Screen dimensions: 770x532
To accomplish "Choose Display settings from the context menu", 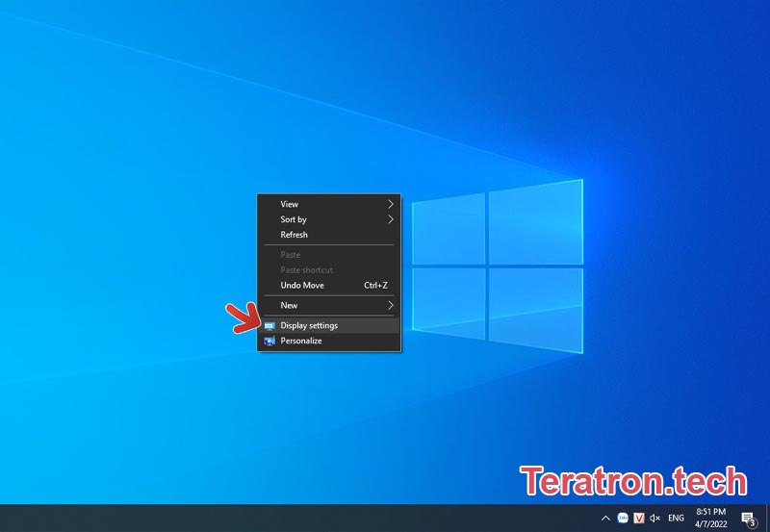I will [328, 325].
